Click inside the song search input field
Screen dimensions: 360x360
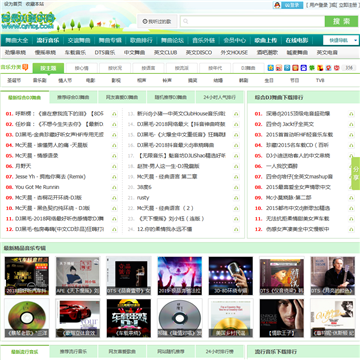click(x=252, y=21)
